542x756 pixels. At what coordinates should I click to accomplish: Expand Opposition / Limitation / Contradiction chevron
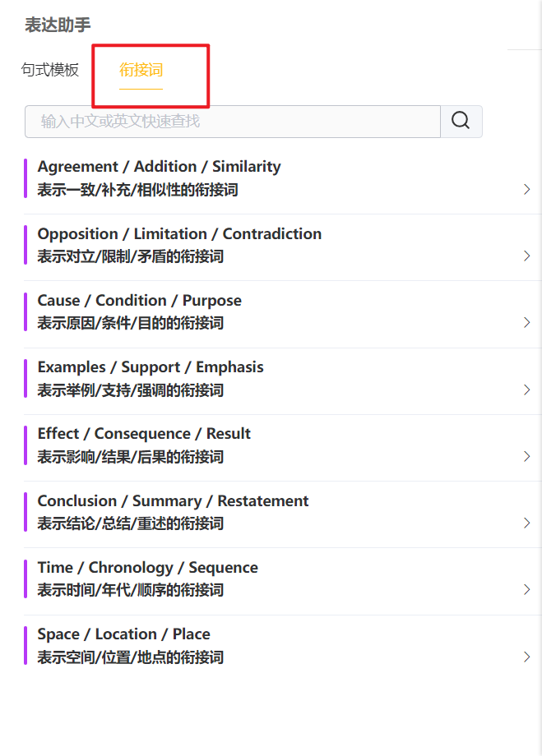click(527, 256)
